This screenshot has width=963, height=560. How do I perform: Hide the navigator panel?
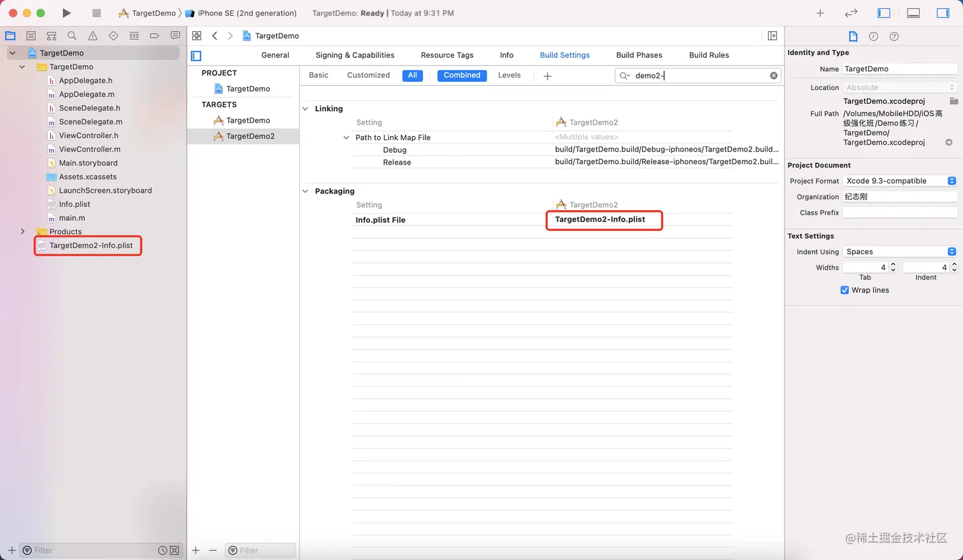click(x=884, y=13)
